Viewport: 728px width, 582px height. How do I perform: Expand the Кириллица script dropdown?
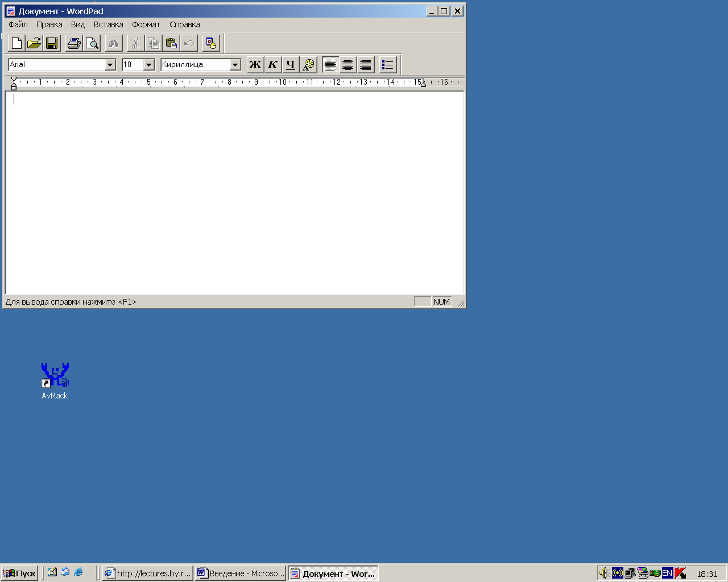pyautogui.click(x=235, y=65)
